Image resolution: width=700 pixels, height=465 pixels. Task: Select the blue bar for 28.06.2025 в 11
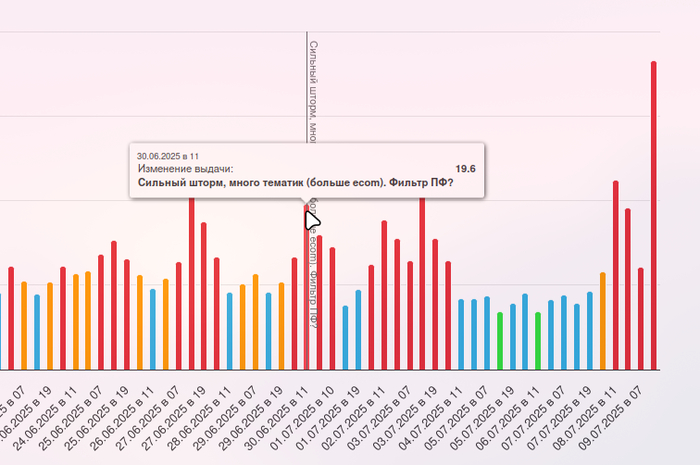pos(230,331)
